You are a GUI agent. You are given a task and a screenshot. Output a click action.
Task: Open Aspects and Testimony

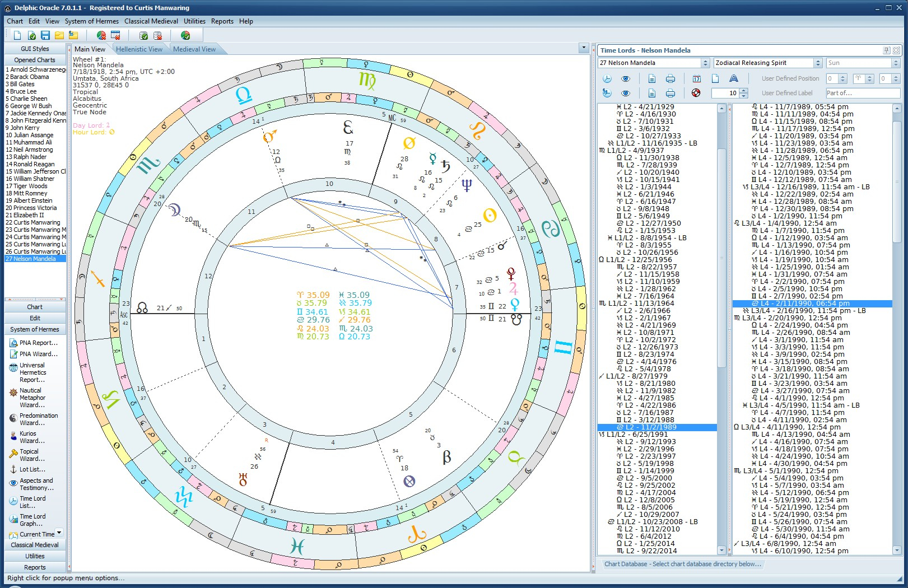[32, 484]
